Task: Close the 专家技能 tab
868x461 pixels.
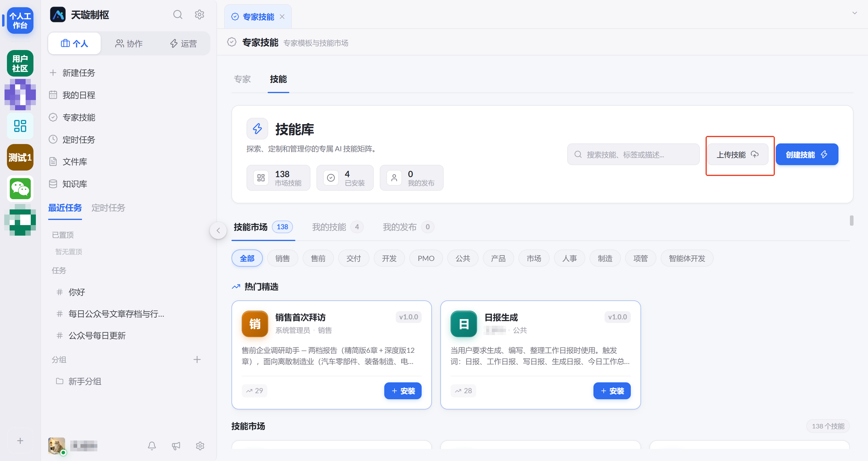Action: (282, 17)
